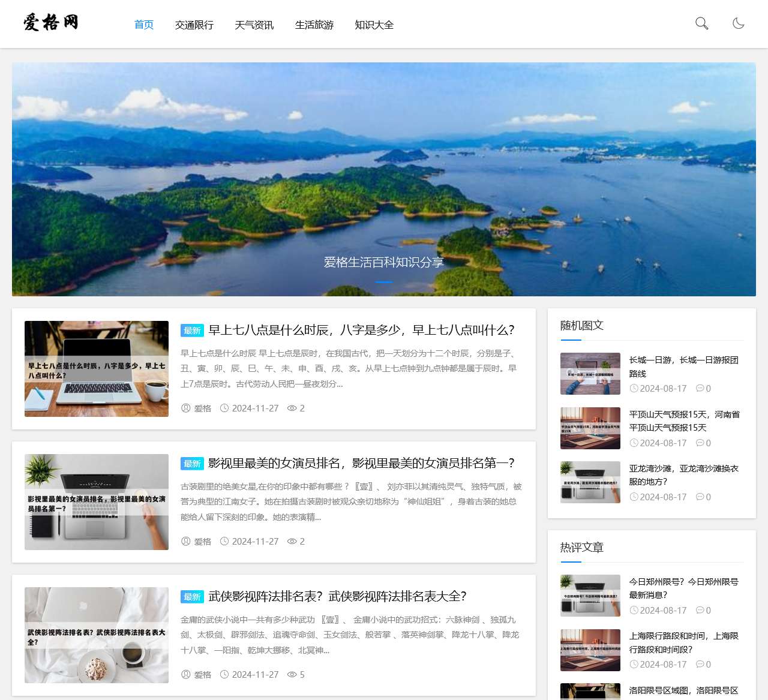Viewport: 768px width, 700px height.
Task: Open the article 早上七八点是什么时辰 headline
Action: [361, 330]
